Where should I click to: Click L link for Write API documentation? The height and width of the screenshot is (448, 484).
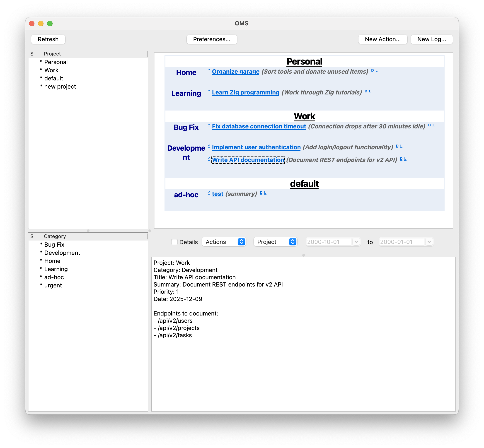tap(405, 159)
